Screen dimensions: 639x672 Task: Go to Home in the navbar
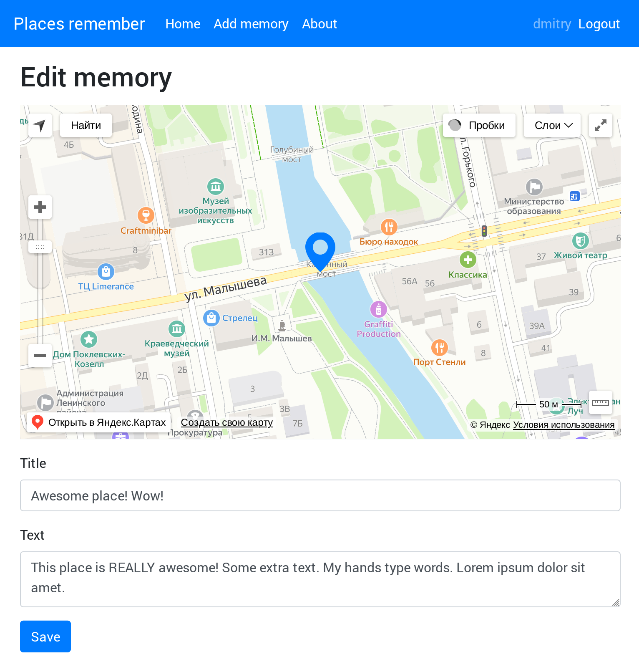[183, 24]
